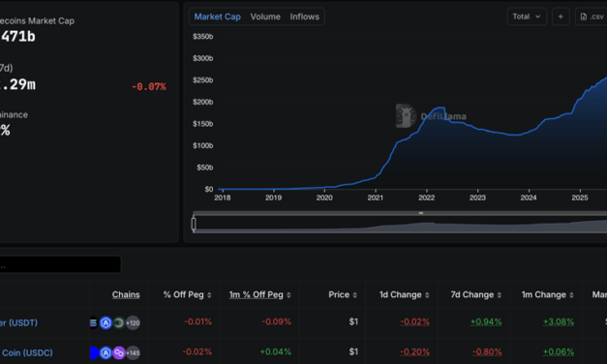This screenshot has height=364, width=607.
Task: Sort by 1d Change column
Action: [404, 294]
